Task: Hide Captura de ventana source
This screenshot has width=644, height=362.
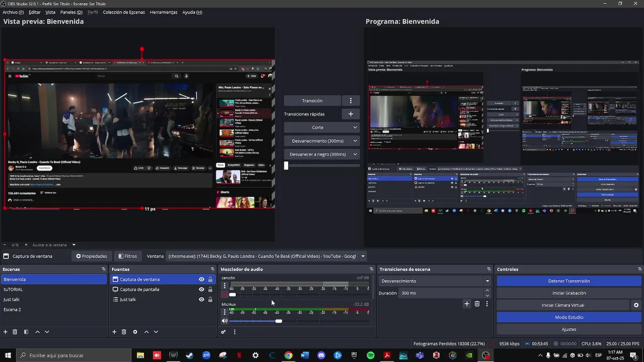Action: tap(201, 280)
